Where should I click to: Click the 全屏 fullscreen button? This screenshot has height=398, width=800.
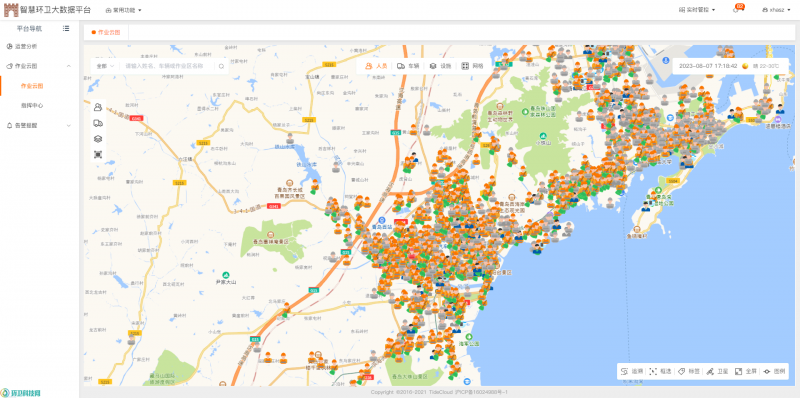pyautogui.click(x=745, y=371)
